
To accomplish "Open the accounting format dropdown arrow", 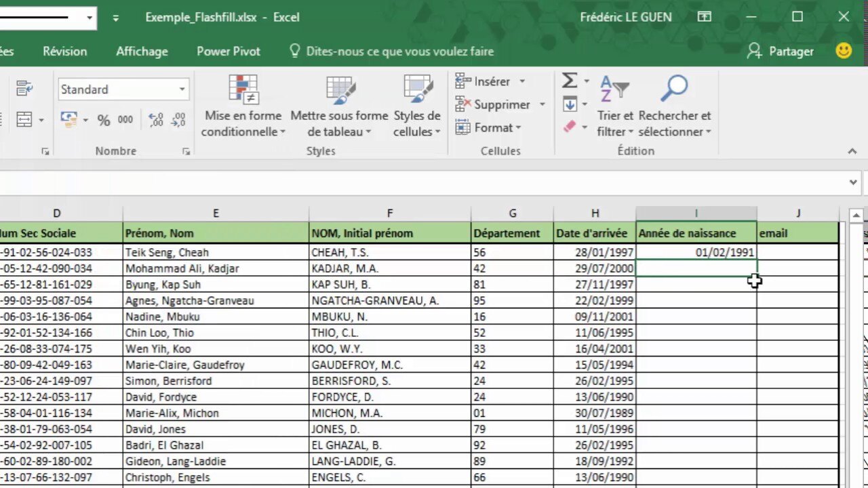I will (x=85, y=121).
